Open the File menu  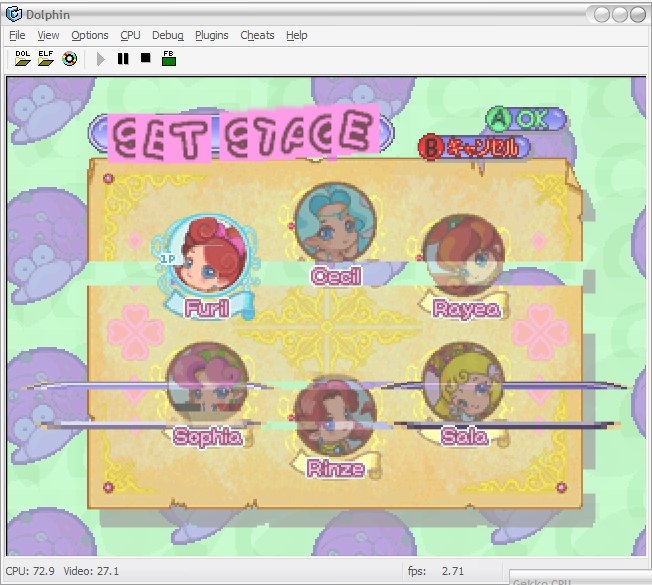tap(17, 35)
